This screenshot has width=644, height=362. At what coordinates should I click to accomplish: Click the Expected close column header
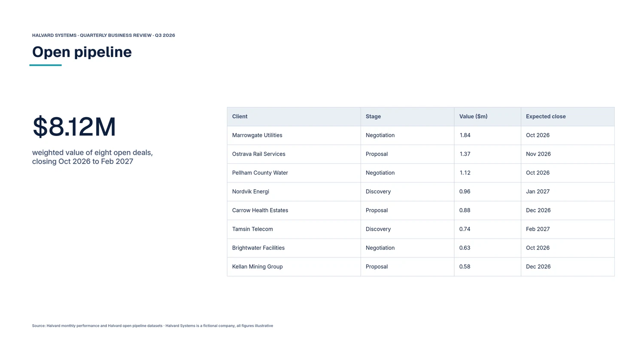tap(568, 117)
